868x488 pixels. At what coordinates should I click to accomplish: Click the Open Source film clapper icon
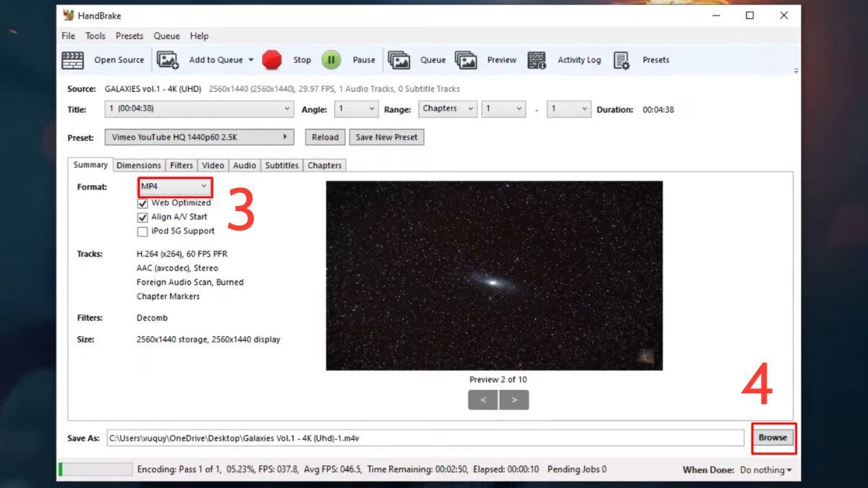pos(73,61)
